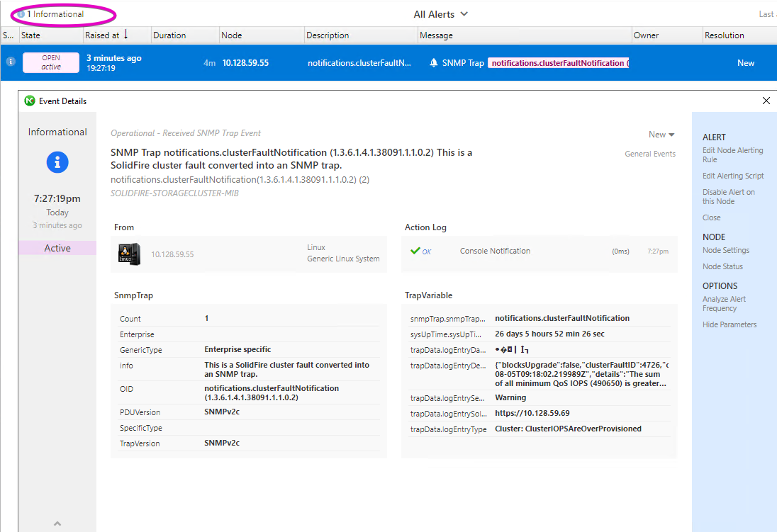Click the Enterprise specific GenericType value
Screen dimensions: 777x532
pyautogui.click(x=237, y=349)
